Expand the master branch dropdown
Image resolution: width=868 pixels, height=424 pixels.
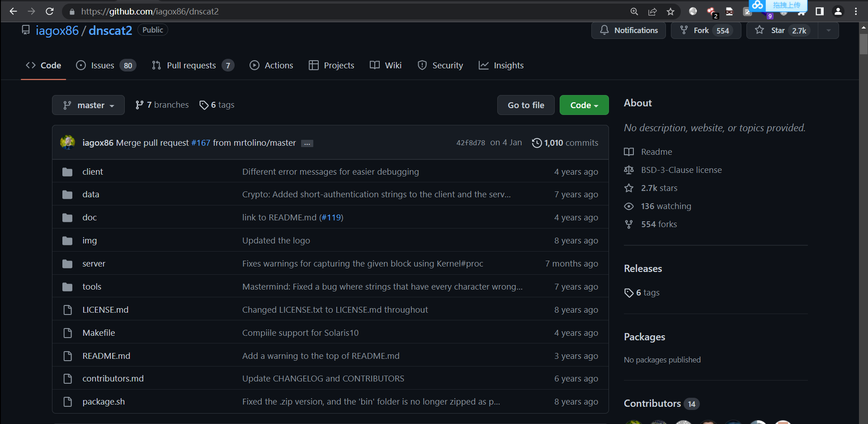pos(88,105)
